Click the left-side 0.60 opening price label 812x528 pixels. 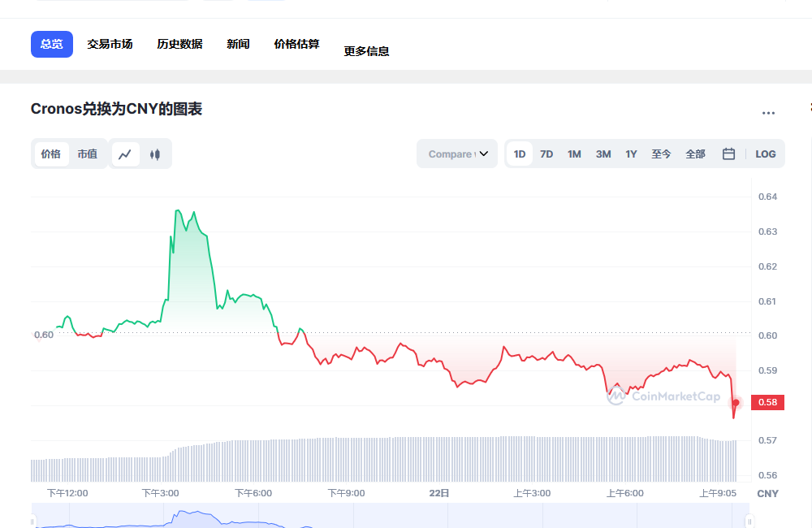tap(44, 335)
